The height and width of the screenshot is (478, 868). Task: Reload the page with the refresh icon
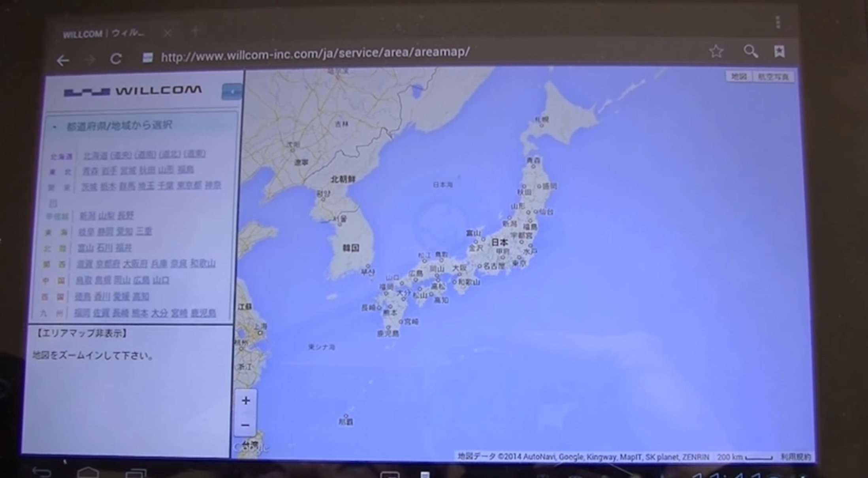pos(116,59)
